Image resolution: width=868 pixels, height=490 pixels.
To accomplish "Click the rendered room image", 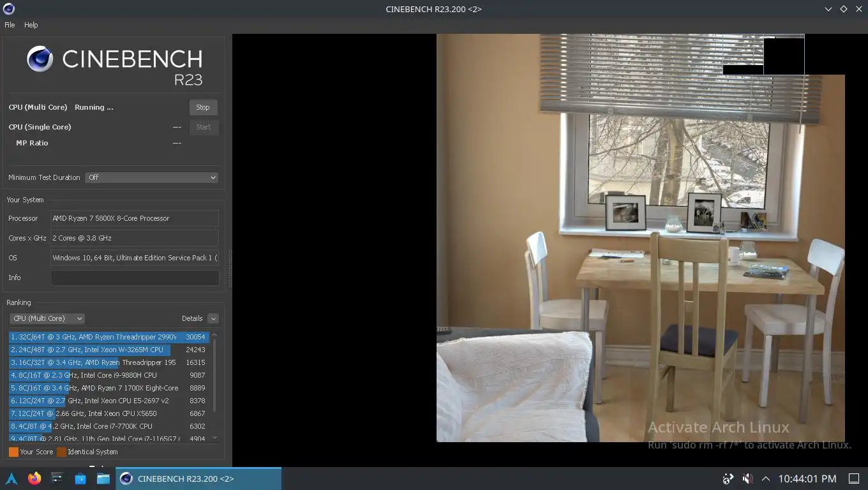I will 640,238.
